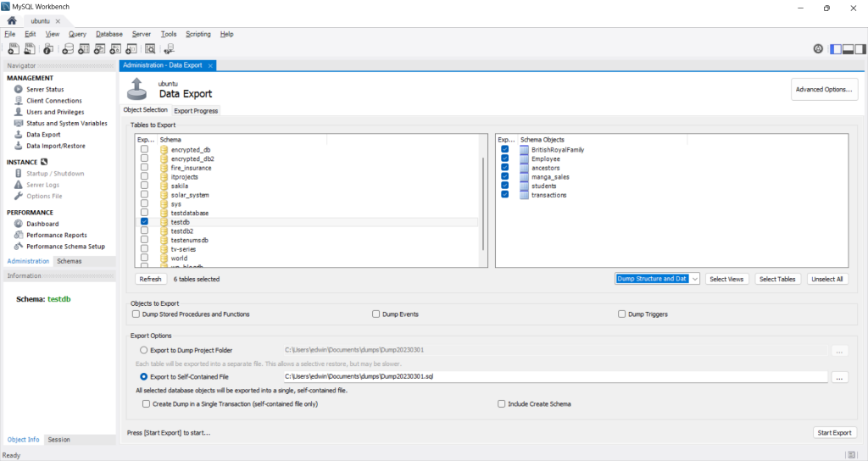Open preferences circular icon top right
The width and height of the screenshot is (868, 461).
pyautogui.click(x=818, y=48)
